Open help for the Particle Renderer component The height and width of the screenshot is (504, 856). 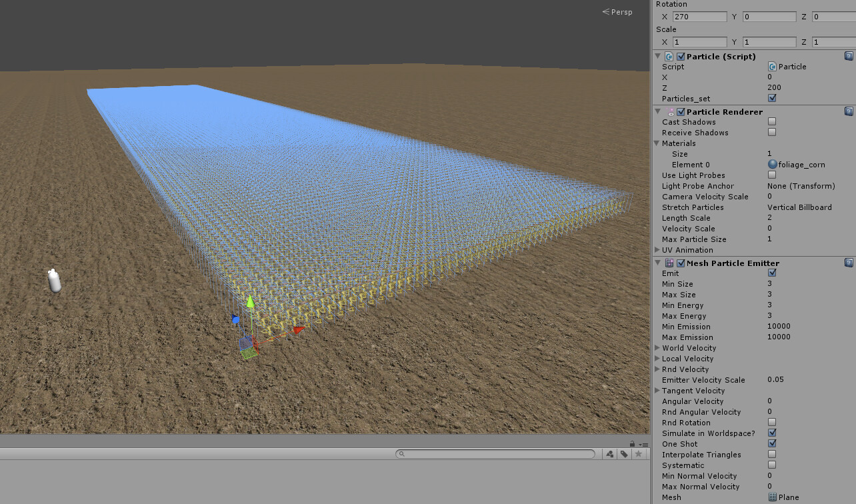tap(847, 111)
